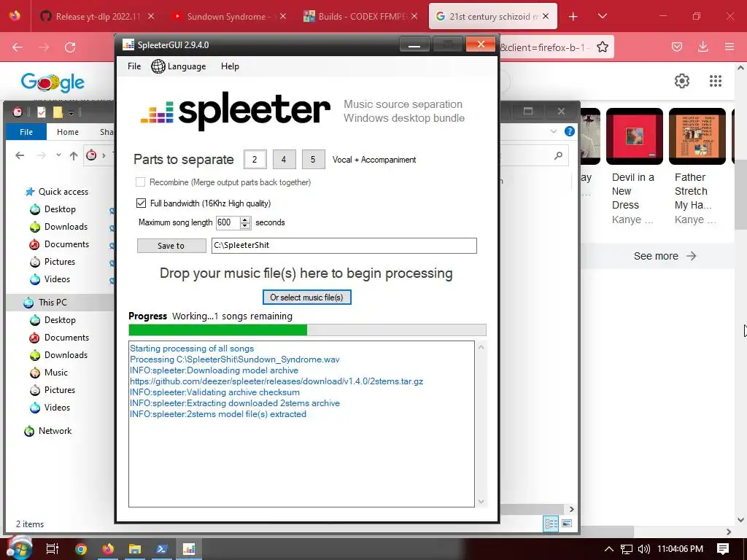Go back in Firefox browser
This screenshot has width=747, height=560.
18,47
